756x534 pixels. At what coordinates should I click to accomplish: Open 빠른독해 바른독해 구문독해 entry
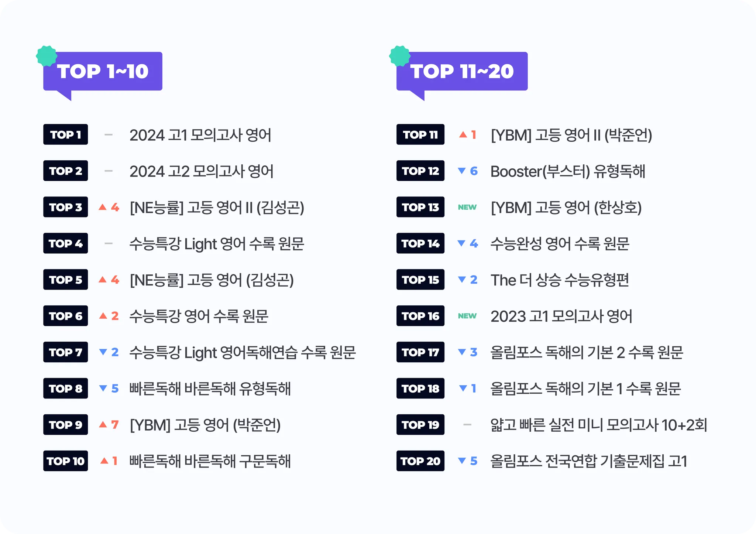pyautogui.click(x=210, y=461)
